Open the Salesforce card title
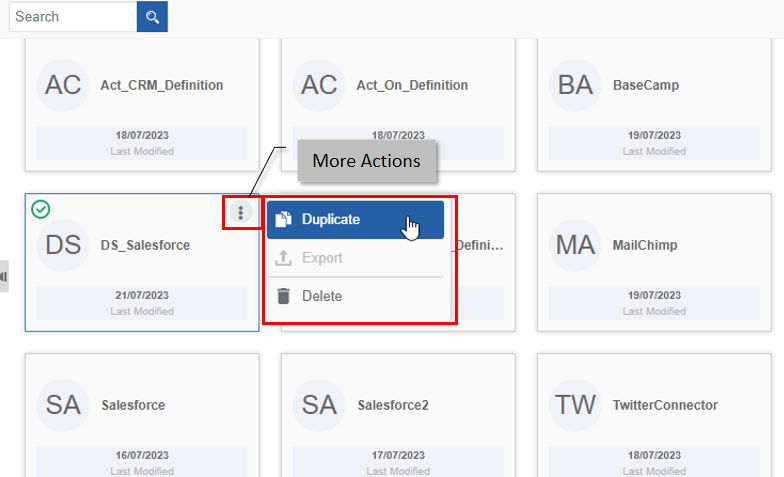The width and height of the screenshot is (784, 477). [x=133, y=405]
